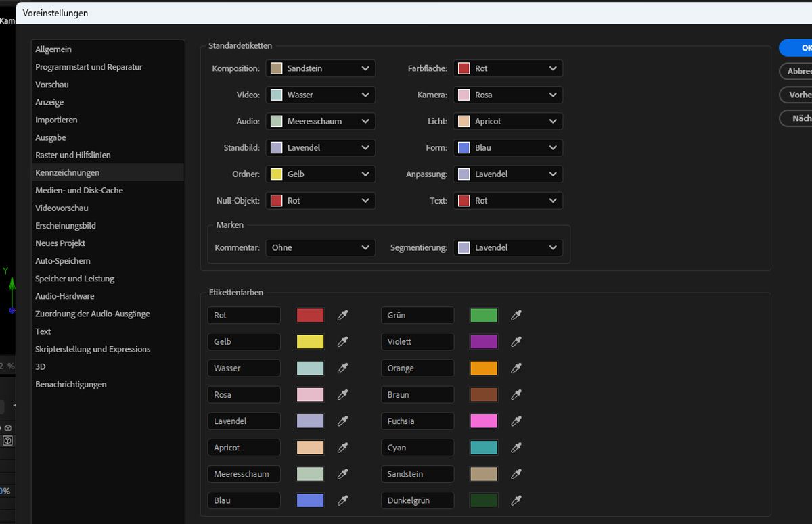Select the Erscheinungsbild category
812x524 pixels.
click(108, 225)
